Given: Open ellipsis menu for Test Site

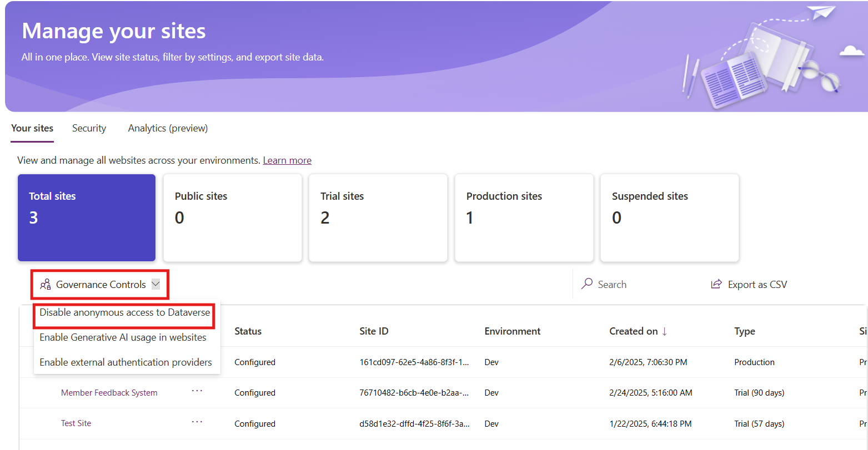Looking at the screenshot, I should pos(197,422).
